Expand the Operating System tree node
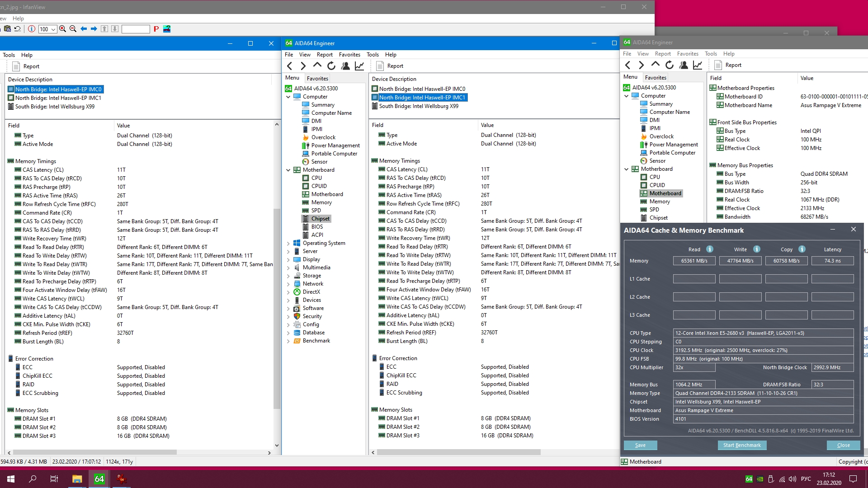The image size is (868, 488). 288,243
